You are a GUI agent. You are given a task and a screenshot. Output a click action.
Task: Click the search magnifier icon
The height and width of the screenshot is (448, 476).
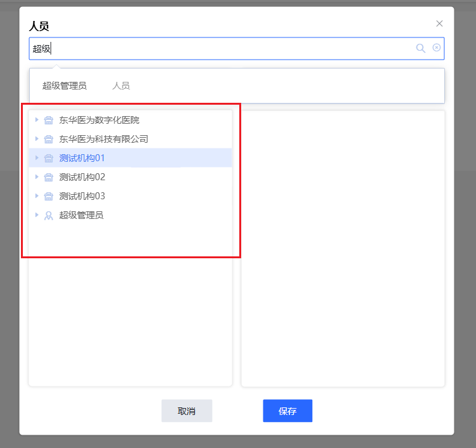pos(420,48)
